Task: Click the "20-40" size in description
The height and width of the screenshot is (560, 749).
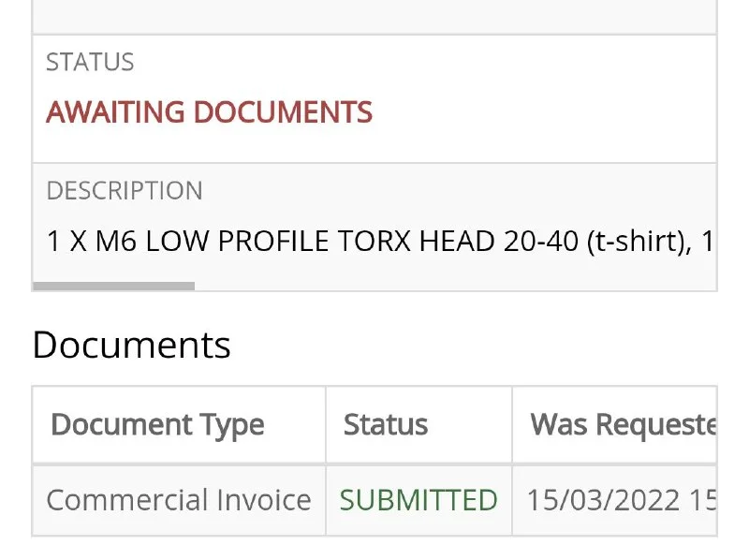Action: 526,242
